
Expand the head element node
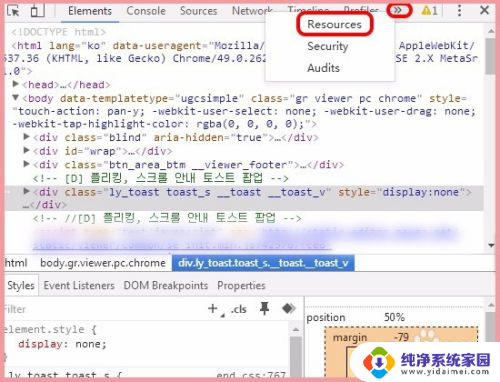tap(15, 84)
